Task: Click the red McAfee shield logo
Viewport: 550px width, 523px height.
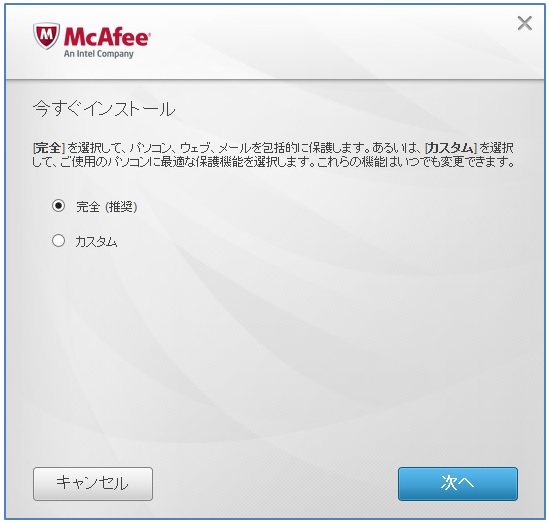Action: tap(46, 36)
